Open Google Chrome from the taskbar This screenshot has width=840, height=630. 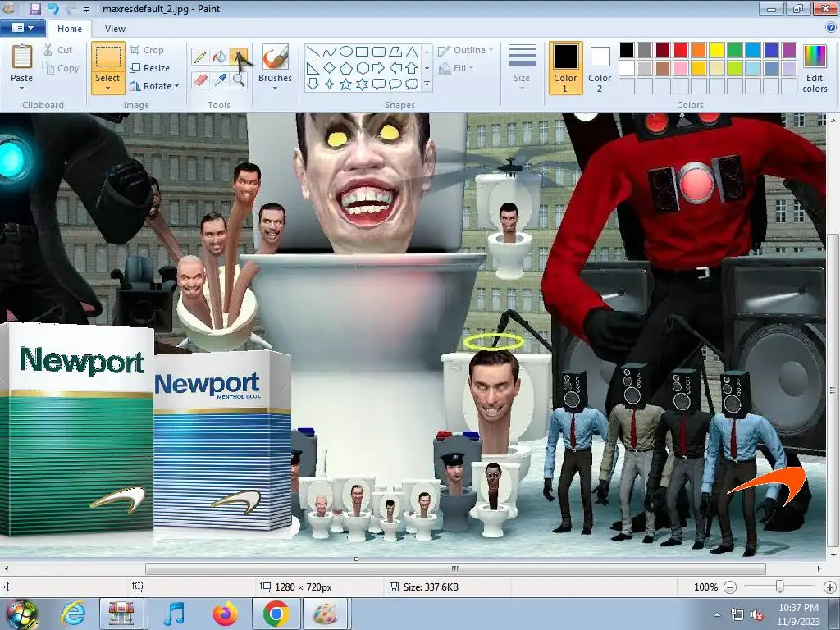[276, 614]
